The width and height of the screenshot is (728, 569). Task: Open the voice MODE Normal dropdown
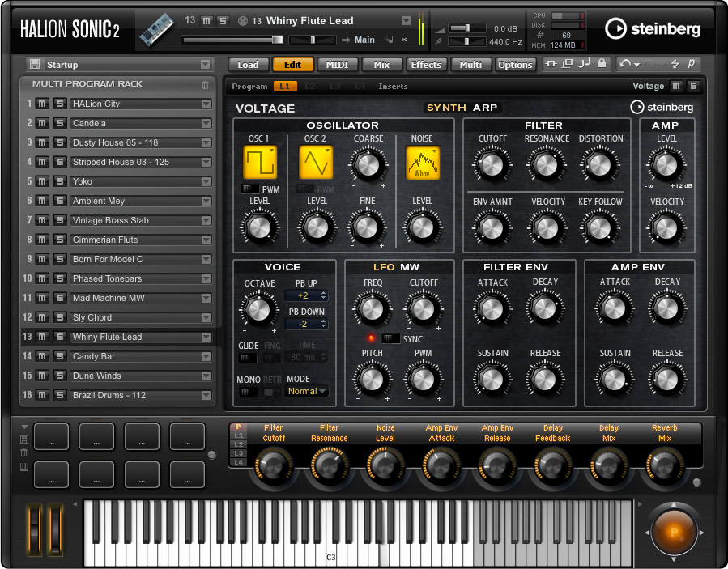[x=308, y=391]
